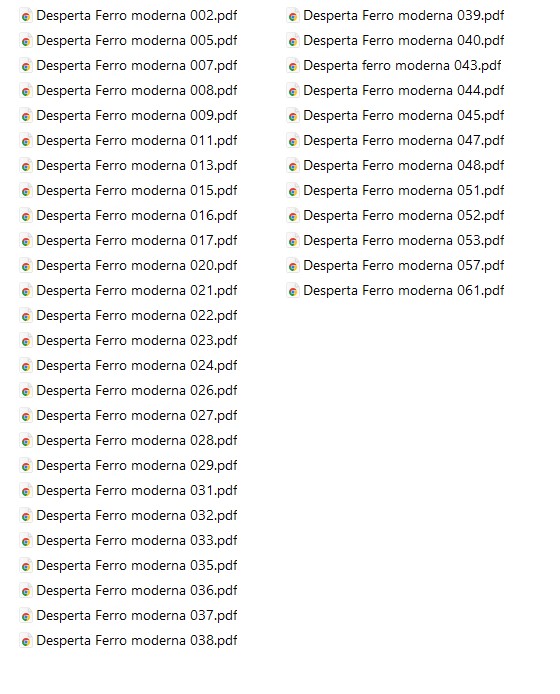Click the file icon of Desperta Ferro moderna 052.pdf
The width and height of the screenshot is (560, 694).
click(x=293, y=216)
